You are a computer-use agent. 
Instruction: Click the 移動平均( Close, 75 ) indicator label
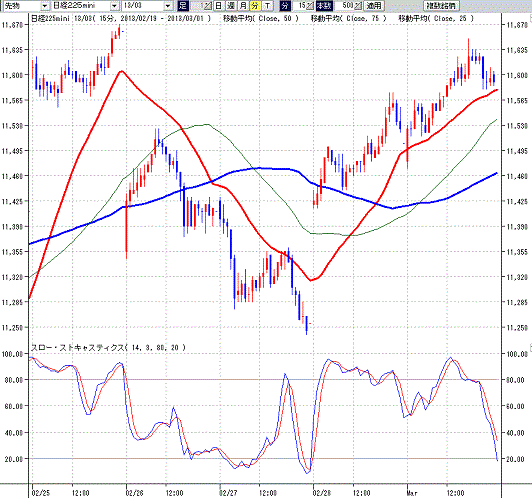coord(348,18)
